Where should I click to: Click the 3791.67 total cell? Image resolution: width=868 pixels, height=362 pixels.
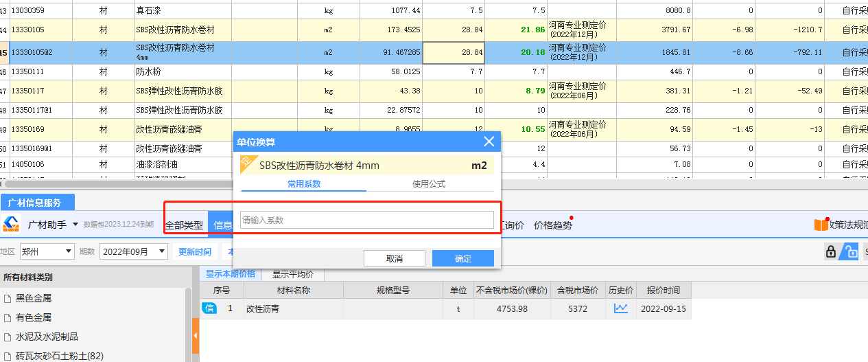pyautogui.click(x=654, y=30)
